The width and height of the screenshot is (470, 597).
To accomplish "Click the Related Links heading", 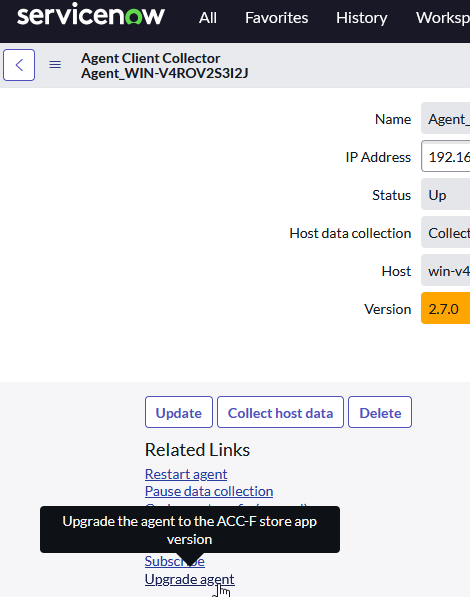I will (197, 450).
